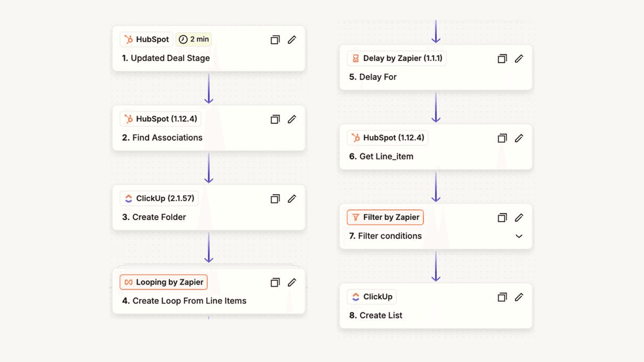This screenshot has height=362, width=644.
Task: Click the Filter by Zapier badge
Action: click(x=385, y=217)
